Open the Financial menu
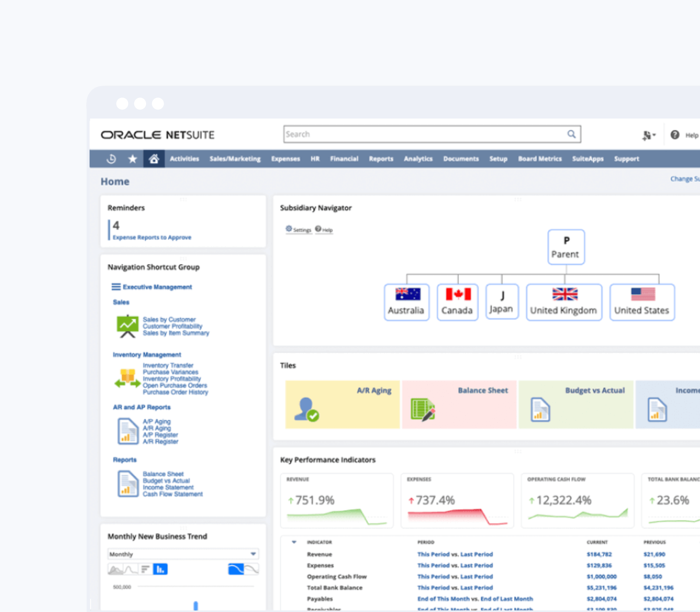Viewport: 700px width, 612px height. click(344, 159)
